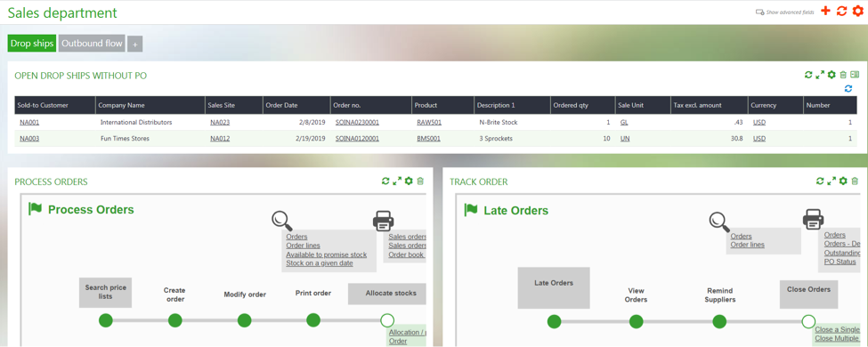The image size is (868, 347).
Task: Open customer NA003 link
Action: pyautogui.click(x=29, y=139)
